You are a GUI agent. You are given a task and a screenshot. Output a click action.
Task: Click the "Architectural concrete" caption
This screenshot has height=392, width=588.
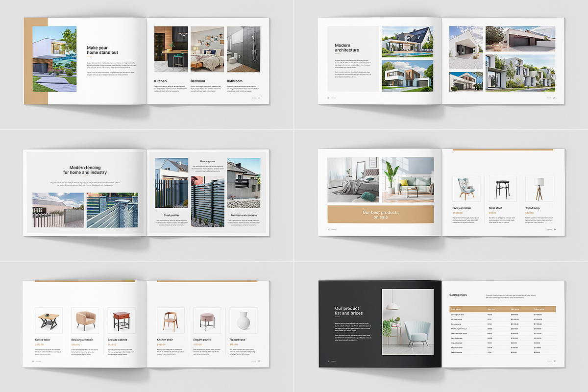[244, 215]
